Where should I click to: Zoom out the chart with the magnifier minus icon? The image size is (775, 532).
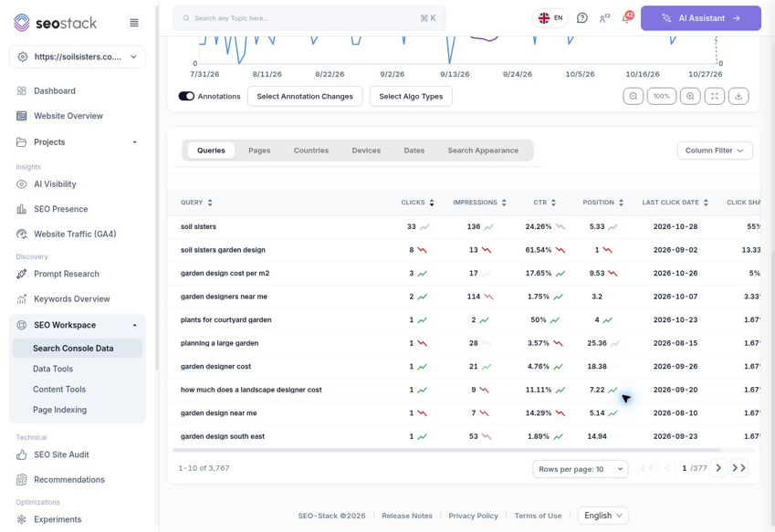point(634,97)
